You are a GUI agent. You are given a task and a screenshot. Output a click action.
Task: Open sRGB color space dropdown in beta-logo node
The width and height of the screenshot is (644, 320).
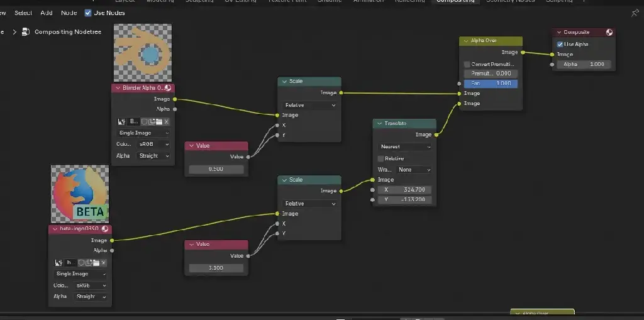91,285
